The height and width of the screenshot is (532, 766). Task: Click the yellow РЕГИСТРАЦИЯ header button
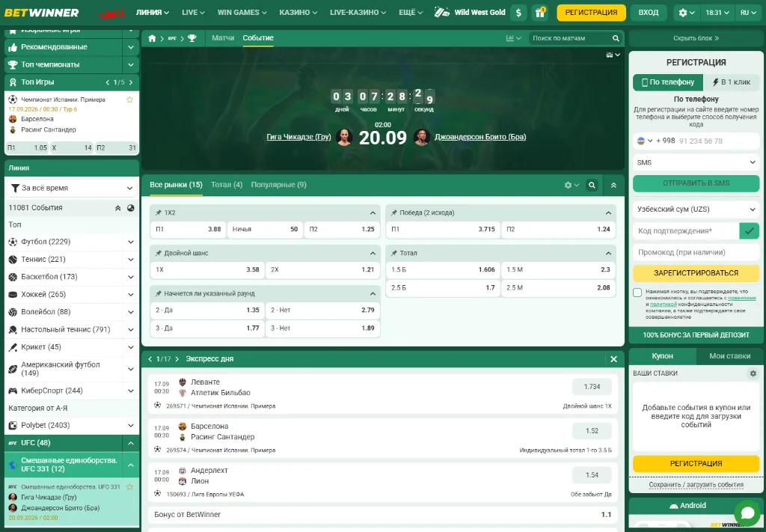coord(591,13)
